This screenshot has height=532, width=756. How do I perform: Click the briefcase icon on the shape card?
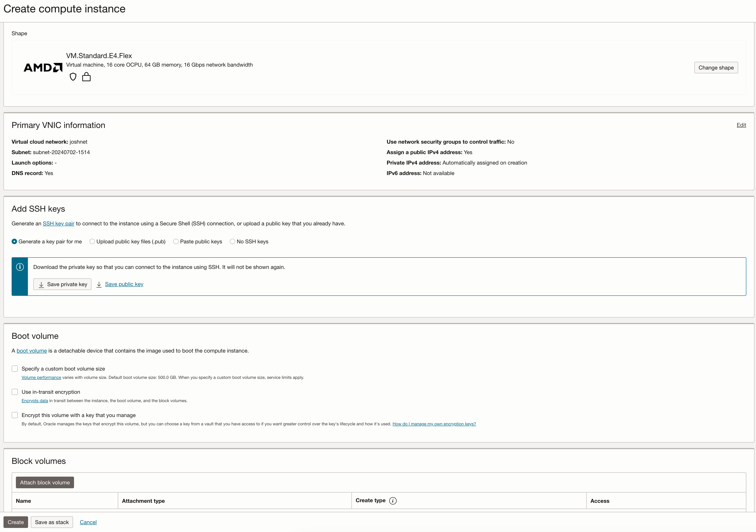pyautogui.click(x=87, y=77)
